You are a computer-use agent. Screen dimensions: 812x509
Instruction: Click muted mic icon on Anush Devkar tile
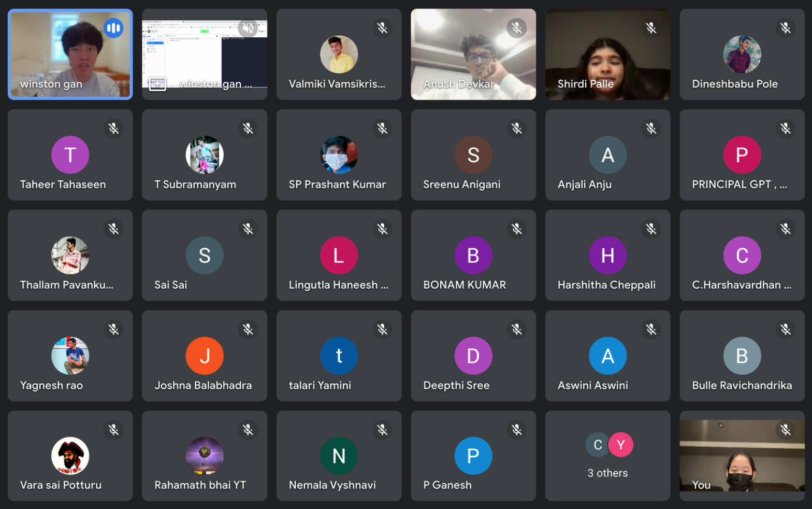pyautogui.click(x=517, y=28)
